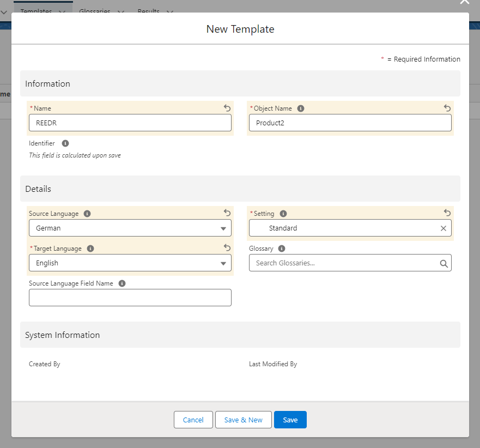Viewport: 480px width, 448px height.
Task: Undo changes to the Setting field
Action: (x=447, y=213)
